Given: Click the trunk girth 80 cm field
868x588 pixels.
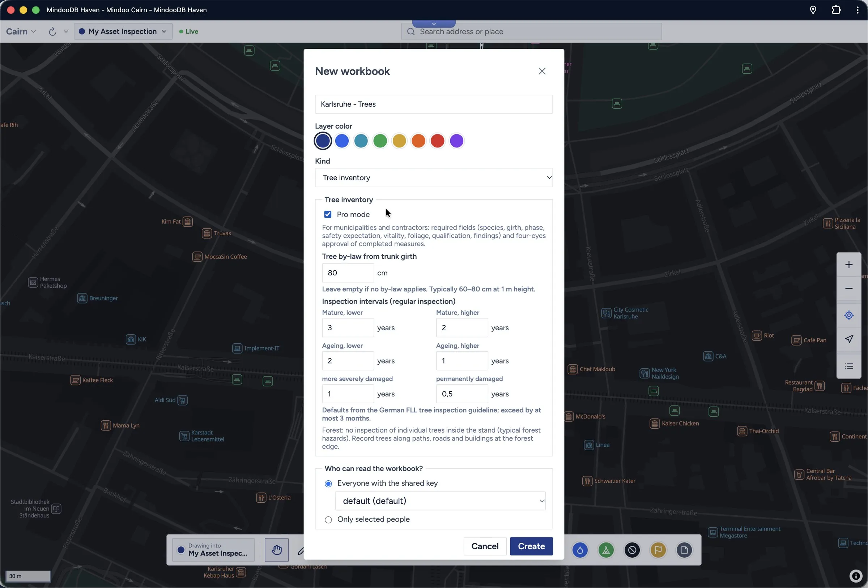Looking at the screenshot, I should click(x=348, y=273).
